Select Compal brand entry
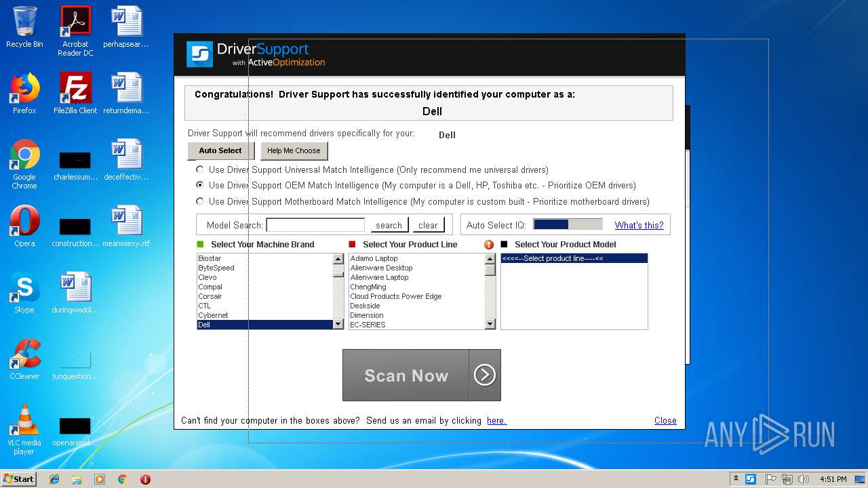868x488 pixels. [x=265, y=287]
